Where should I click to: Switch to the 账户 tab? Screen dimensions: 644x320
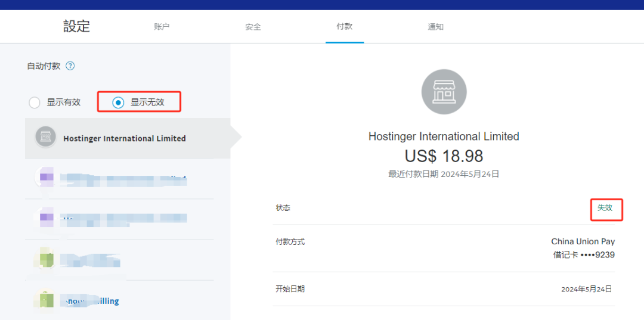(x=162, y=27)
